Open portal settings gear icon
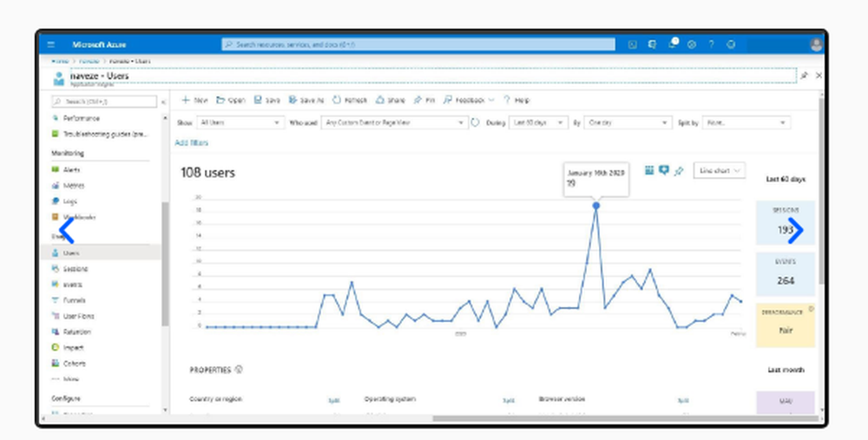 tap(692, 45)
